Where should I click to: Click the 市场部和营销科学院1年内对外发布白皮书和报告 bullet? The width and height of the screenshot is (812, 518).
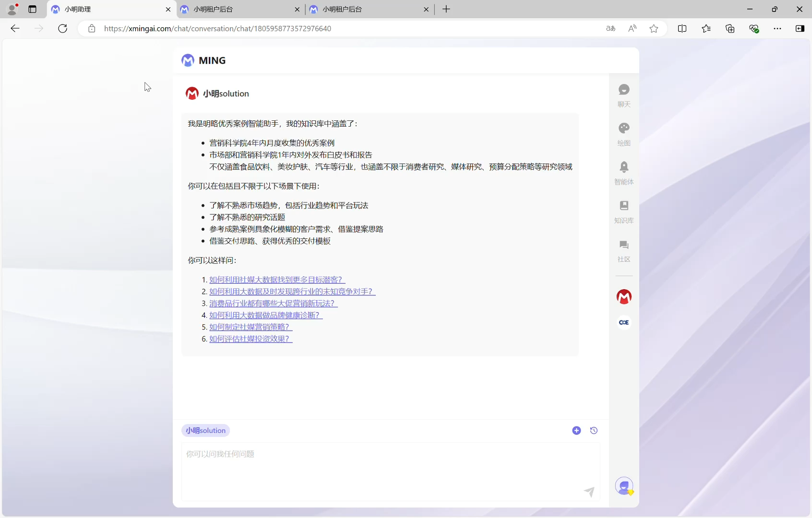click(290, 155)
